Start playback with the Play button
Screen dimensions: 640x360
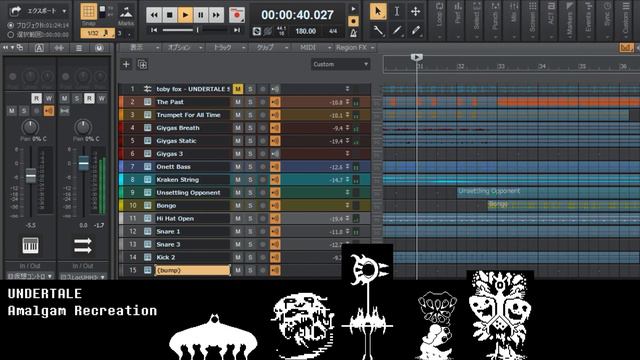pyautogui.click(x=185, y=15)
